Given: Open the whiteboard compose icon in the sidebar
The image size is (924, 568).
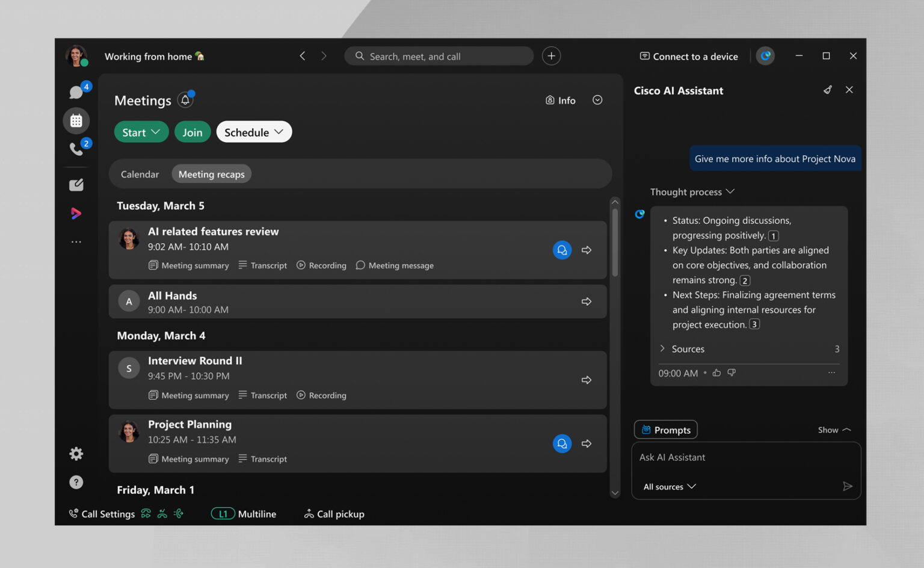Looking at the screenshot, I should [76, 184].
